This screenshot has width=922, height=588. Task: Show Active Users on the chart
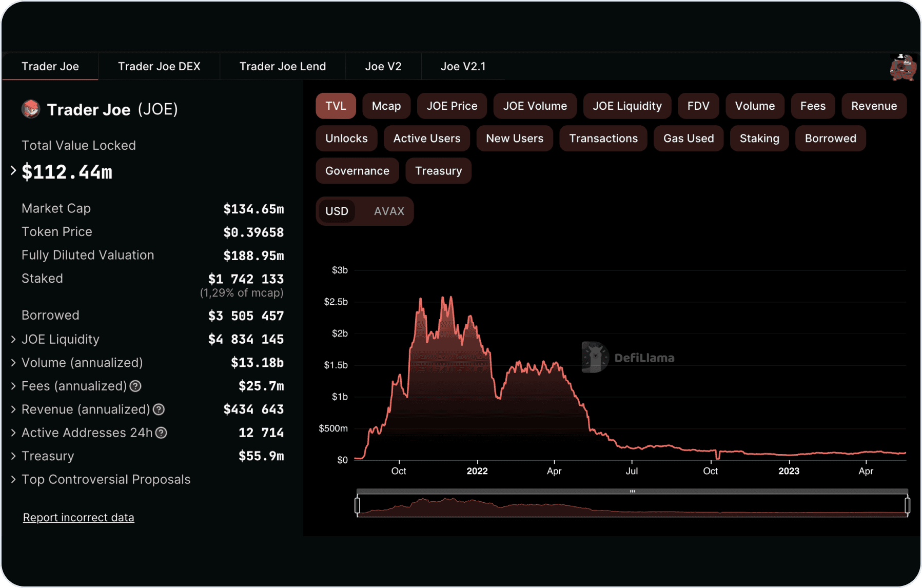427,139
